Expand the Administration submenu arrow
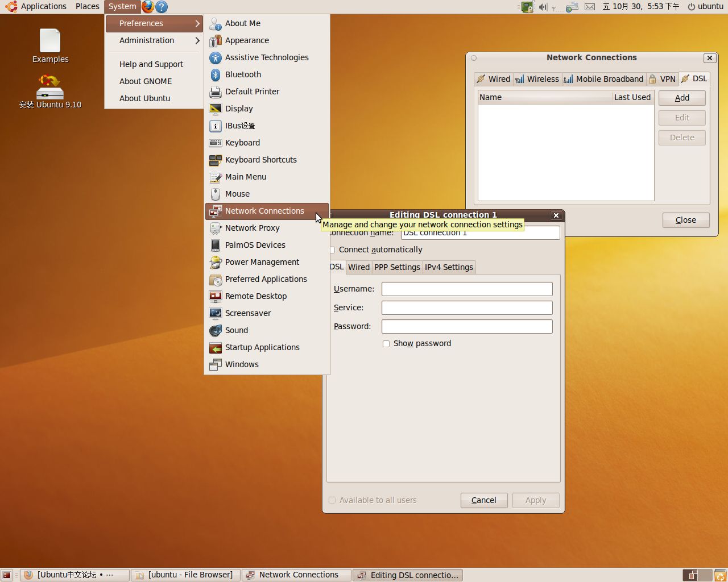 click(x=197, y=40)
